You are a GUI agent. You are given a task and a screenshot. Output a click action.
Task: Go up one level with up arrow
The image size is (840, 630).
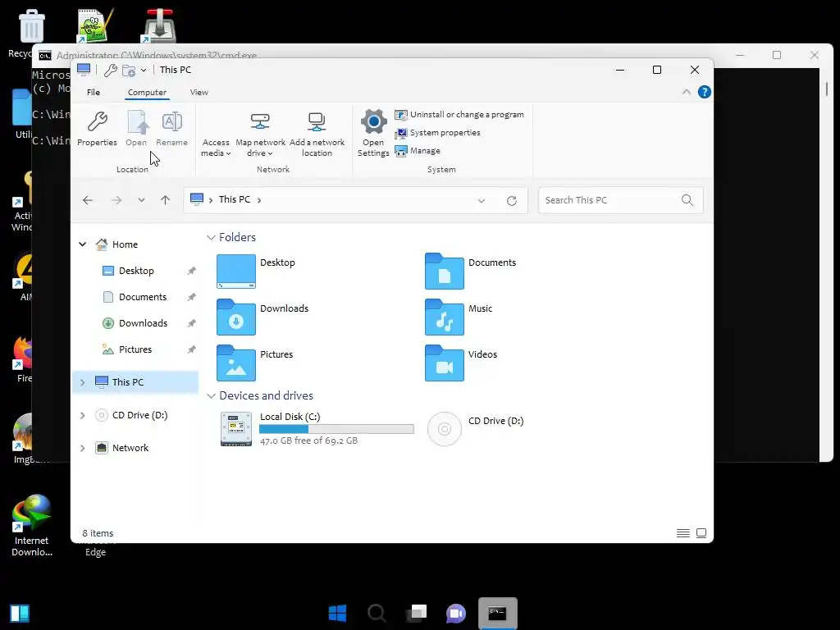click(x=165, y=200)
